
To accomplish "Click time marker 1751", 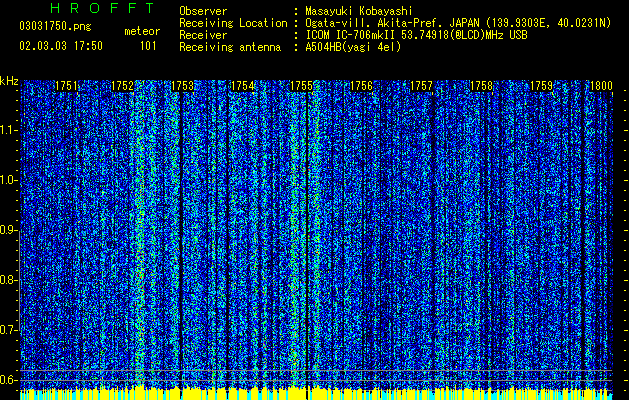I will click(66, 86).
